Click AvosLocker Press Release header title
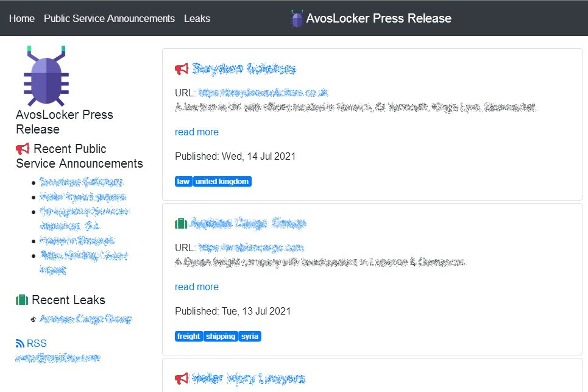 click(x=379, y=18)
